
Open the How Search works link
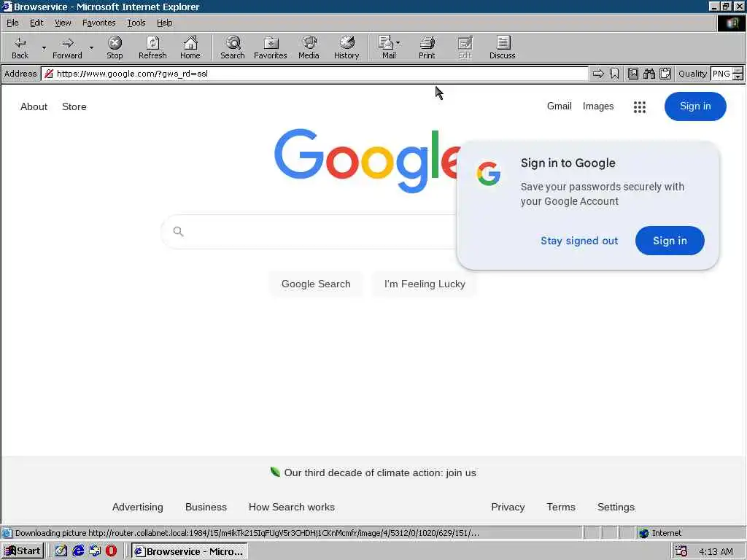292,507
